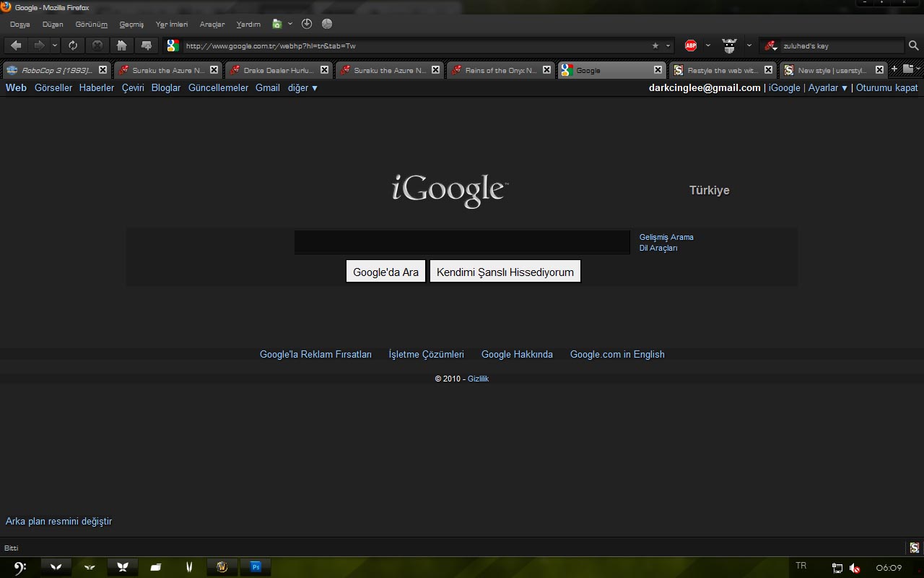
Task: Open the bass clef start button
Action: coord(20,568)
